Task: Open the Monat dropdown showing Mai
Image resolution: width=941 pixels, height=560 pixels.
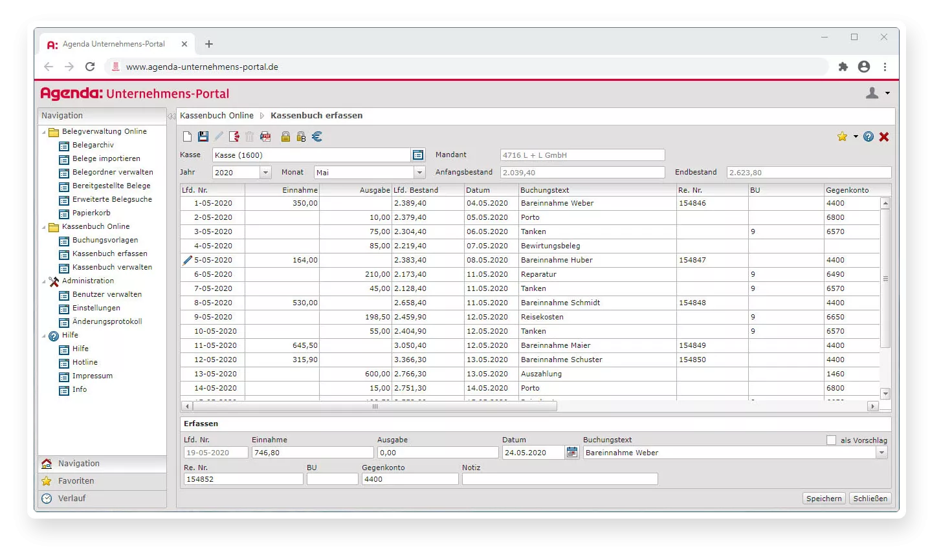Action: 419,173
